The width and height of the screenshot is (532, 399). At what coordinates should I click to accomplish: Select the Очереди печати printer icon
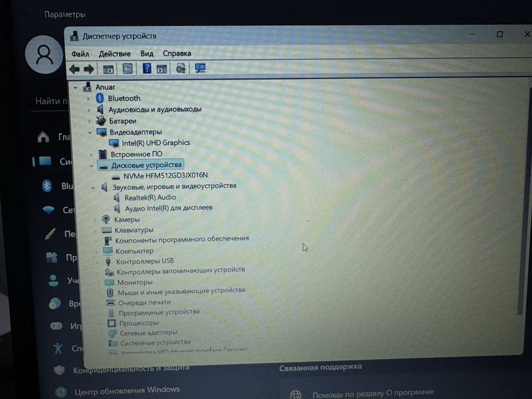[111, 303]
